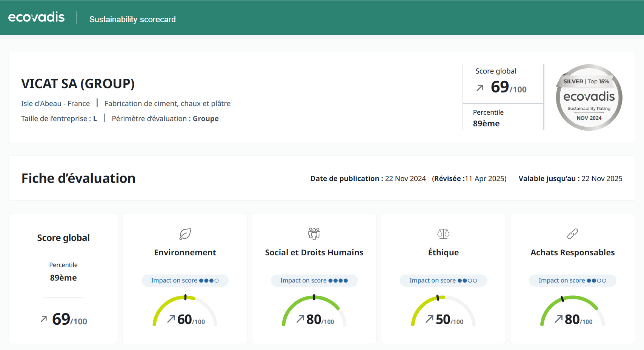Click the trend arrow beside Social score 80
The width and height of the screenshot is (644, 350).
pos(300,319)
